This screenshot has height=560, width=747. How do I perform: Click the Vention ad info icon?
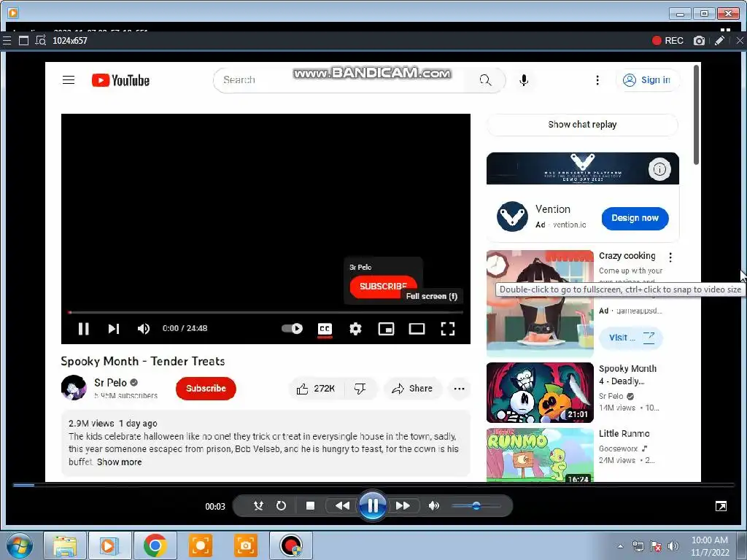click(659, 168)
